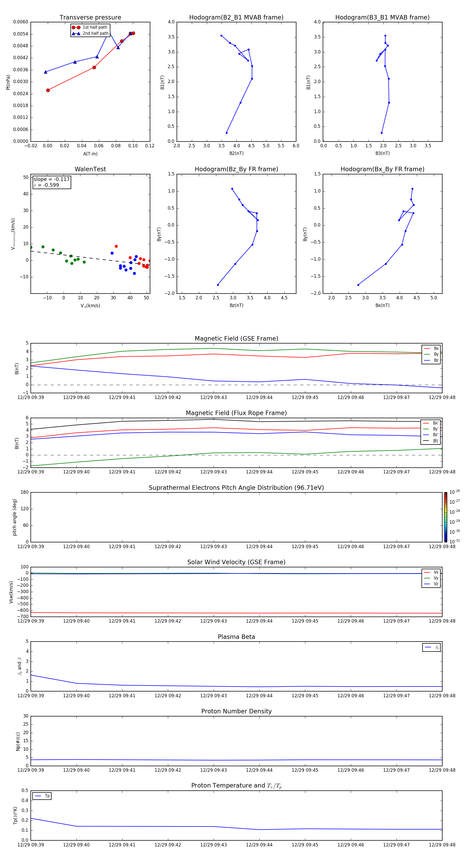The image size is (473, 868).
Task: Click the 'Bz' legend entry in GSE panel
Action: pos(431,360)
